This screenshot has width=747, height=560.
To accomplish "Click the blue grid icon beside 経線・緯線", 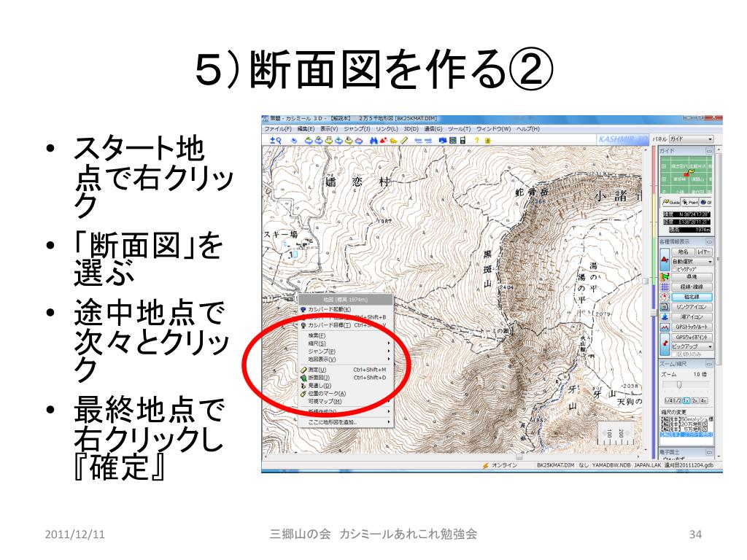I will click(x=665, y=287).
